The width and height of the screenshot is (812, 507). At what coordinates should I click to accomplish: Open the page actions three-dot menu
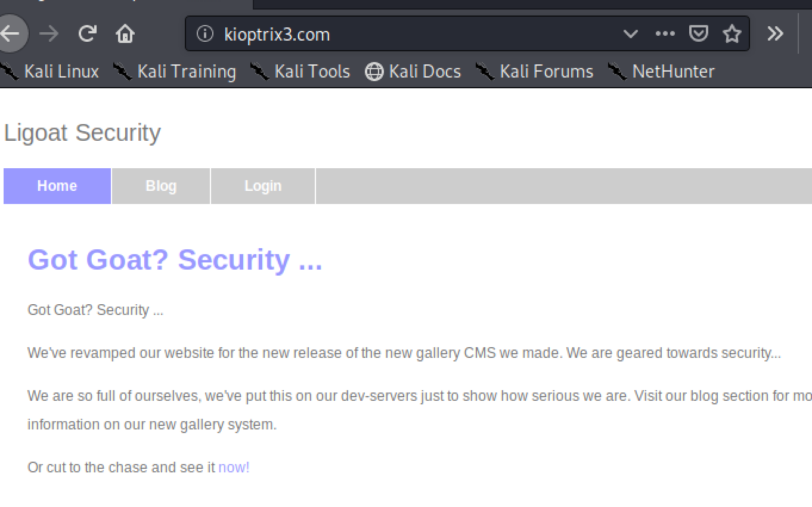pyautogui.click(x=665, y=34)
